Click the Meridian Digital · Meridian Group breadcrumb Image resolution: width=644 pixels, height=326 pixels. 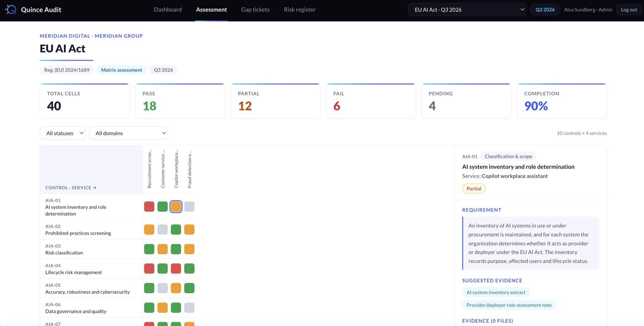(x=91, y=36)
